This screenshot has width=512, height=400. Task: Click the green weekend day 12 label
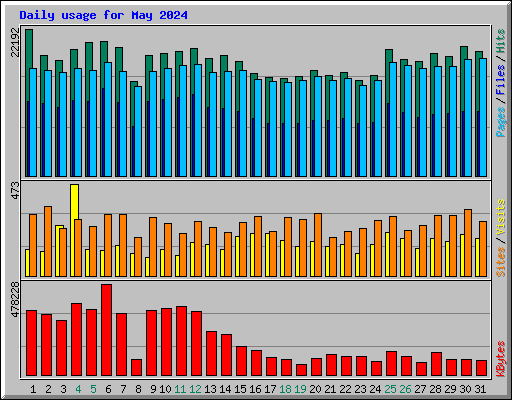pos(195,389)
